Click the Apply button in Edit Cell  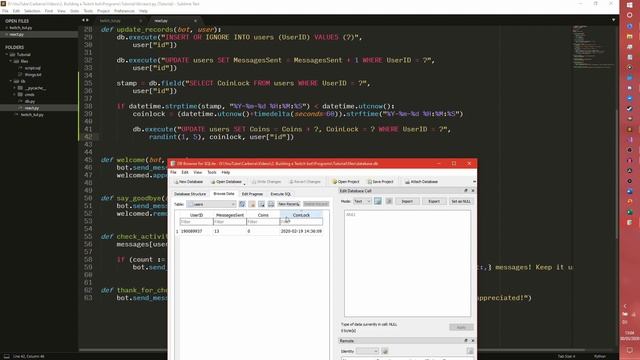[x=461, y=327]
